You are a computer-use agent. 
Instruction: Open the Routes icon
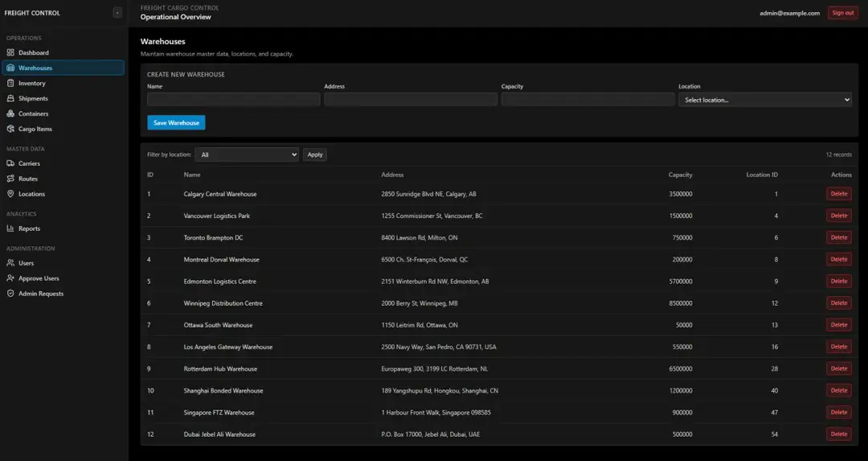click(10, 179)
